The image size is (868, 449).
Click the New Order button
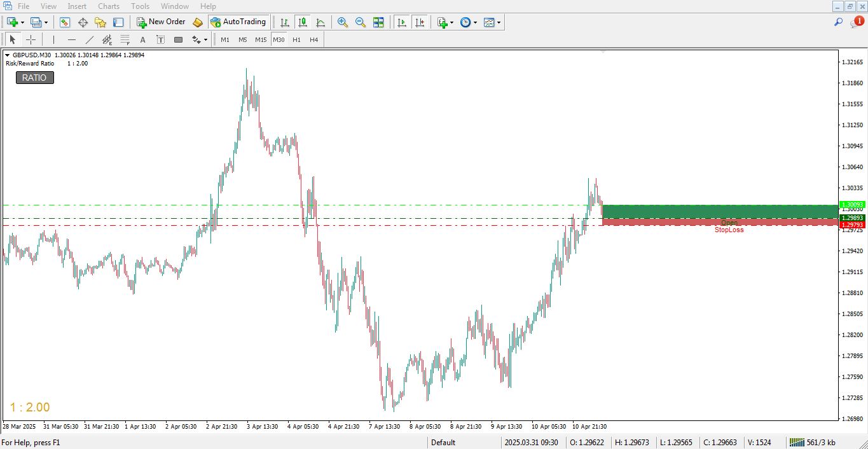[x=162, y=22]
